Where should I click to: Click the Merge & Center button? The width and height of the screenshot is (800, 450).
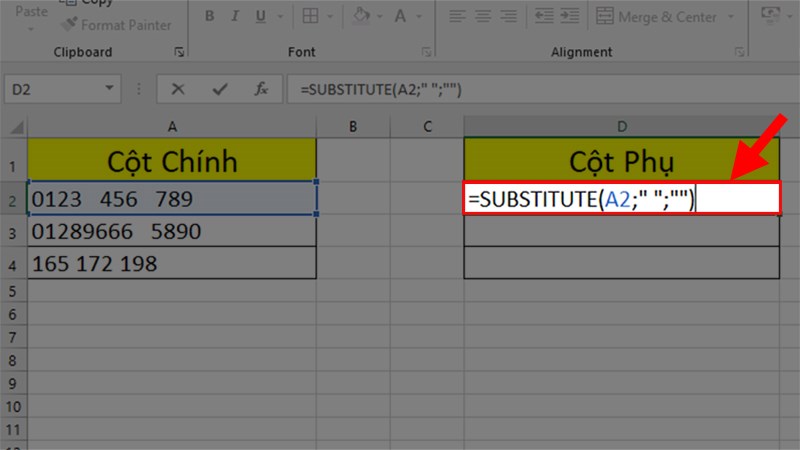pos(658,17)
